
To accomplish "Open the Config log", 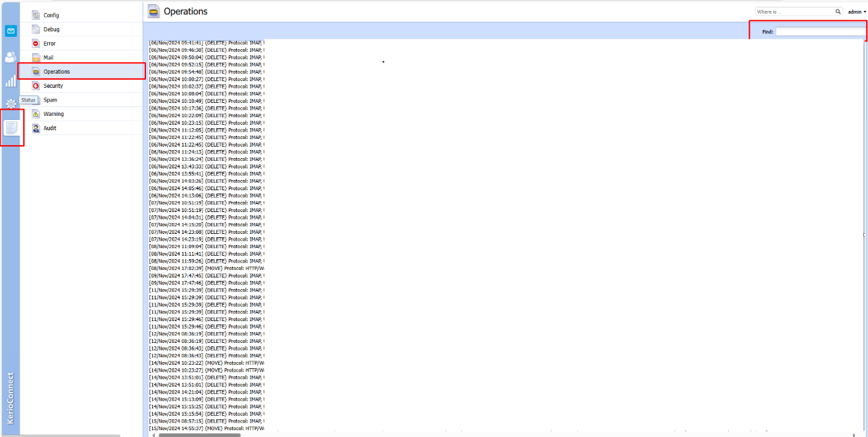I will 51,15.
